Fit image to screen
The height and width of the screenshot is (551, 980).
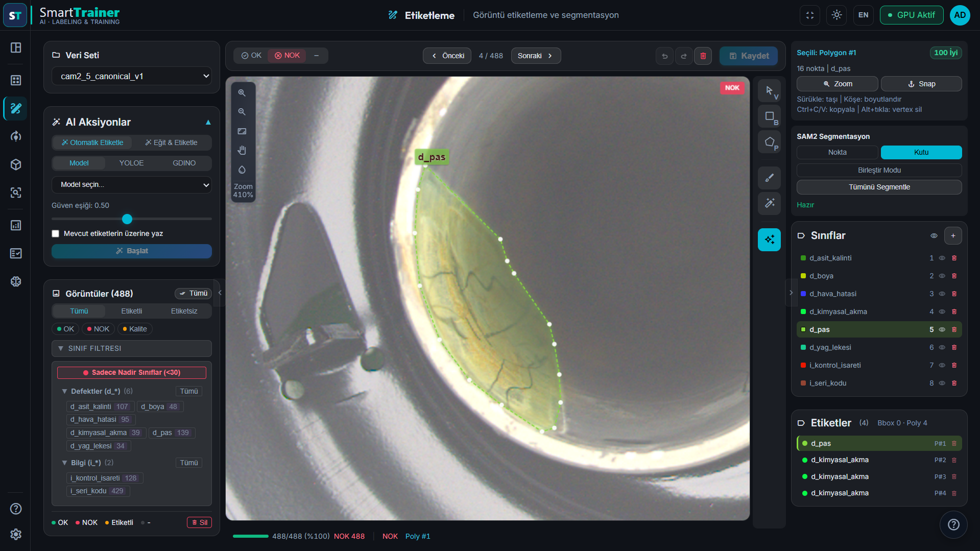pos(242,131)
